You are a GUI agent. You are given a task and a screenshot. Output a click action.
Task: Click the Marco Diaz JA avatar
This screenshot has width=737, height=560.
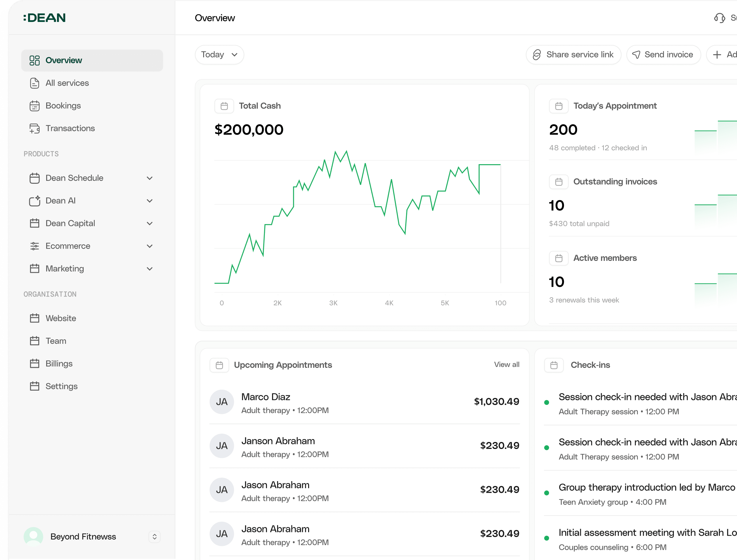coord(222,402)
